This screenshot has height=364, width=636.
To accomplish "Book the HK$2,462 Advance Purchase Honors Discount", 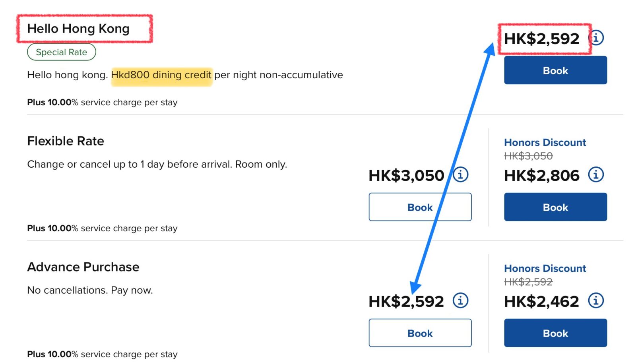I will tap(555, 333).
